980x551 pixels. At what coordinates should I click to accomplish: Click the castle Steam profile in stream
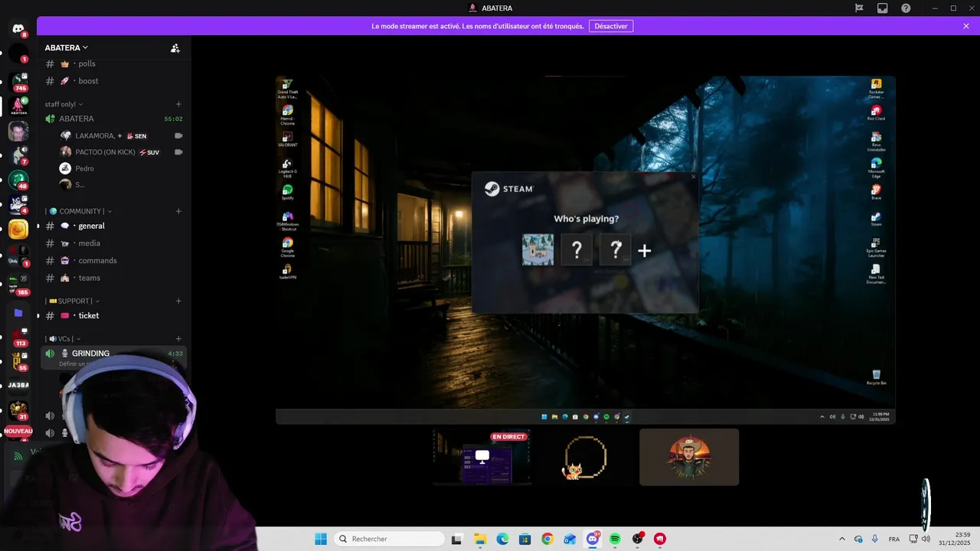(538, 250)
